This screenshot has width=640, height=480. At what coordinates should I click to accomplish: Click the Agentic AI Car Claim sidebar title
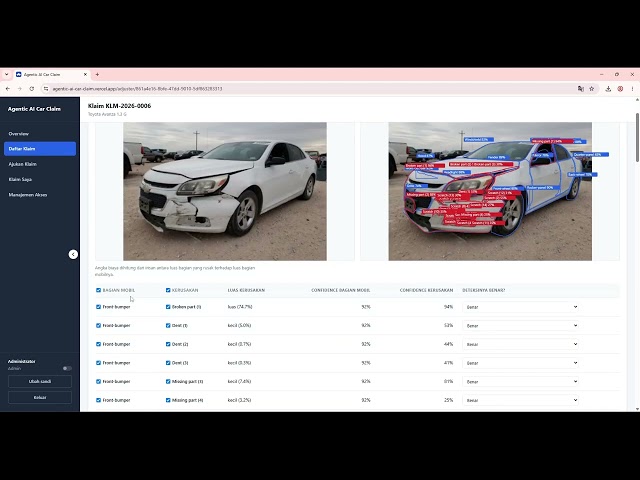pyautogui.click(x=34, y=109)
